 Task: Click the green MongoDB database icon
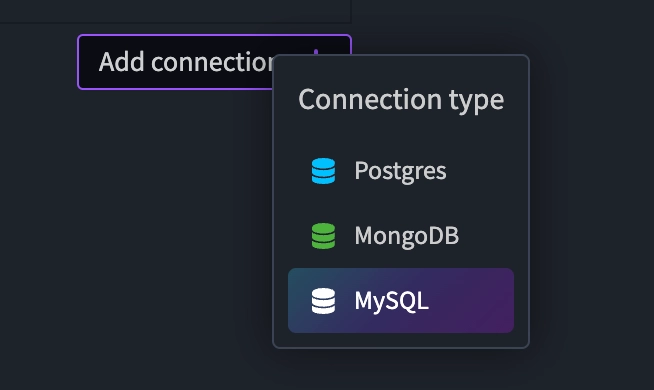pos(323,236)
